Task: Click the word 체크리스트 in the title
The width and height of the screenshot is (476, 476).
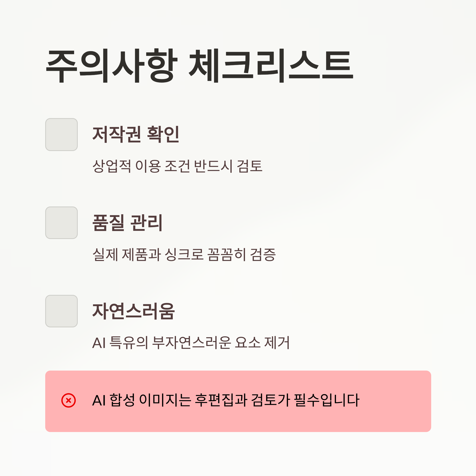Action: 271,66
